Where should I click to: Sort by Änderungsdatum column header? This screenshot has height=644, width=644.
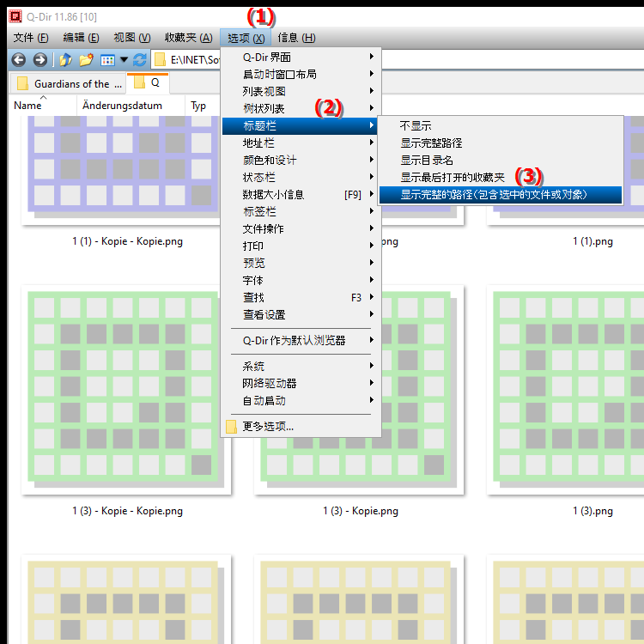point(131,106)
